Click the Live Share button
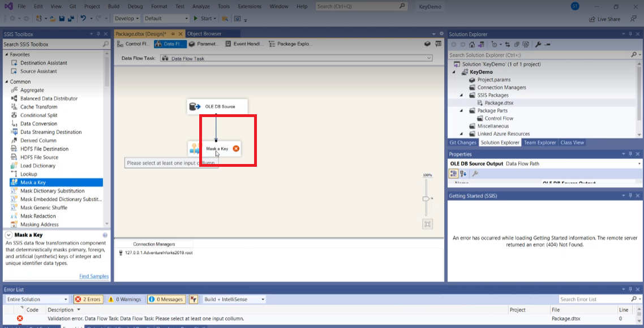Viewport: 644px width, 328px height. click(604, 19)
